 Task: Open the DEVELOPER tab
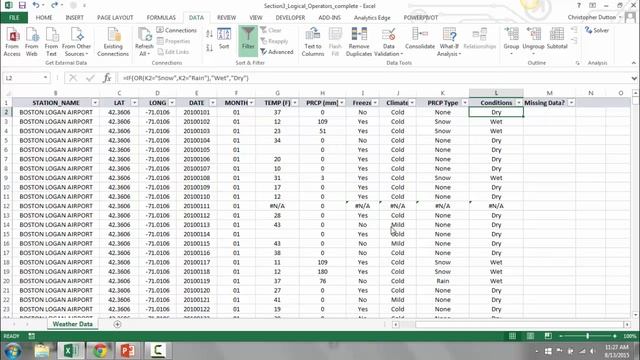tap(290, 18)
